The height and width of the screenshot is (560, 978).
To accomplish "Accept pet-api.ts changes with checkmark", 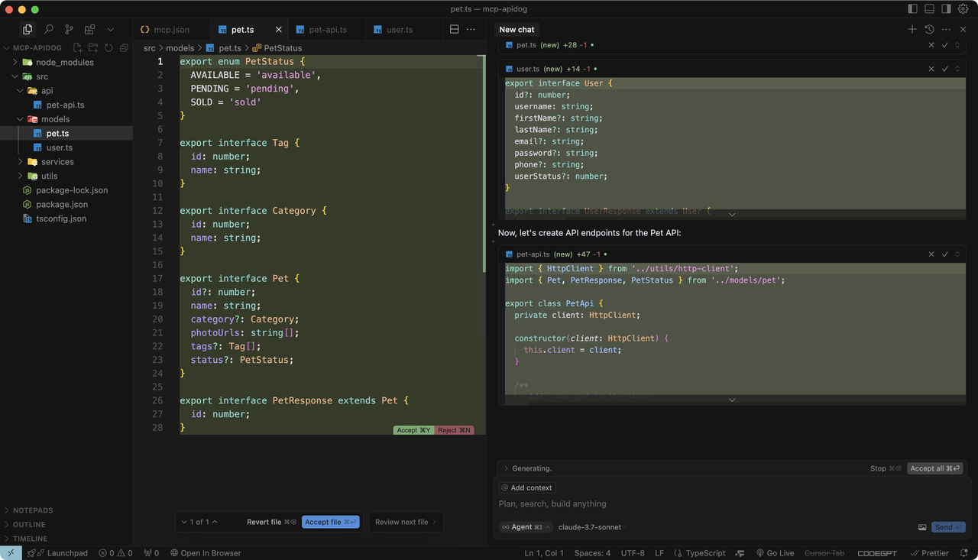I will (945, 254).
